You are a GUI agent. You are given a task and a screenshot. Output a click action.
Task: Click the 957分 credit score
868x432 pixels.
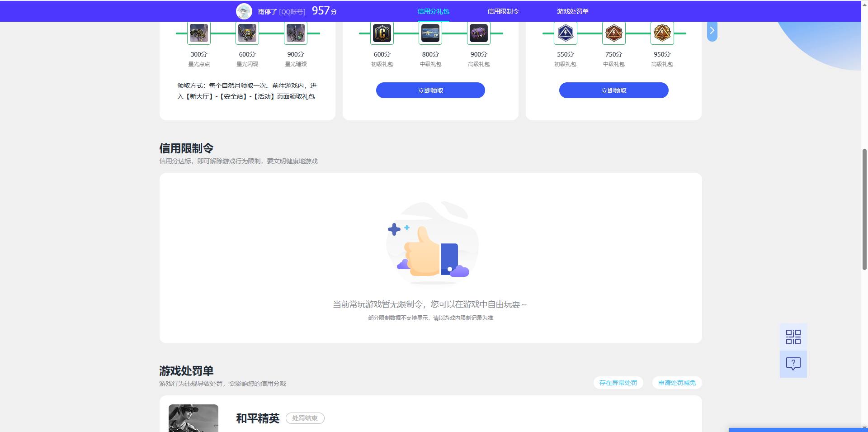point(324,11)
